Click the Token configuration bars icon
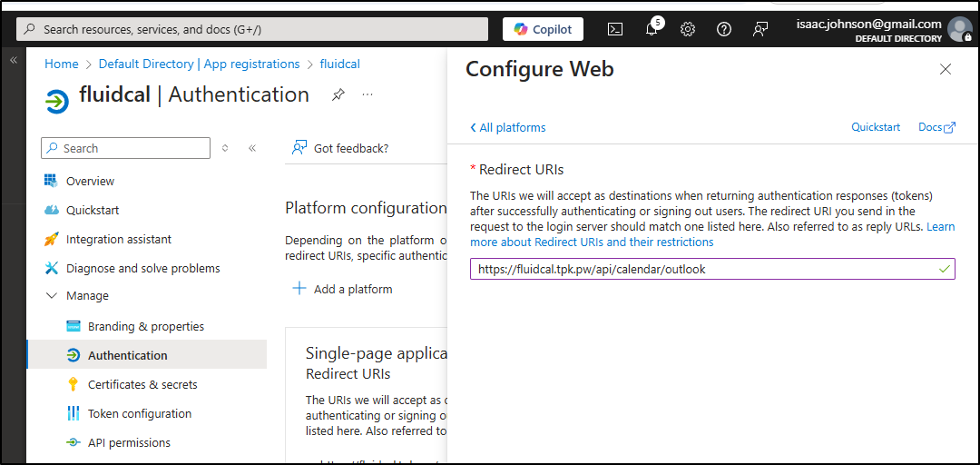This screenshot has width=980, height=465. tap(73, 413)
